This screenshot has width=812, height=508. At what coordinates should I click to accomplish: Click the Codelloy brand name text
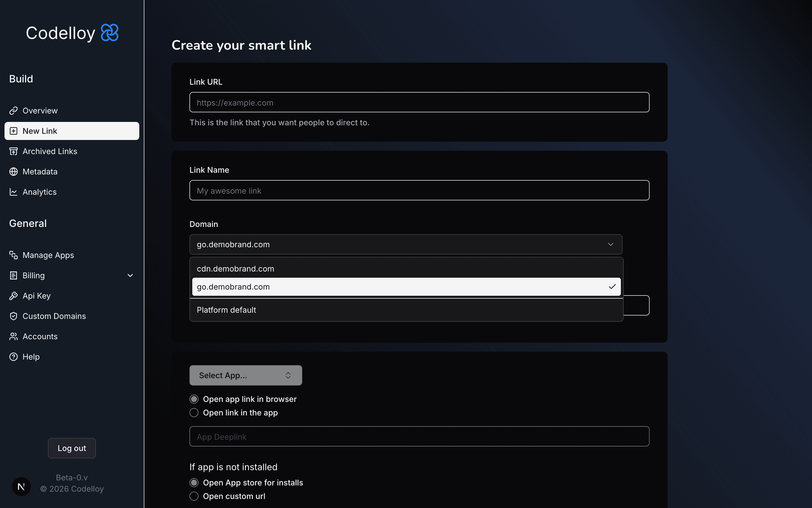tap(60, 33)
